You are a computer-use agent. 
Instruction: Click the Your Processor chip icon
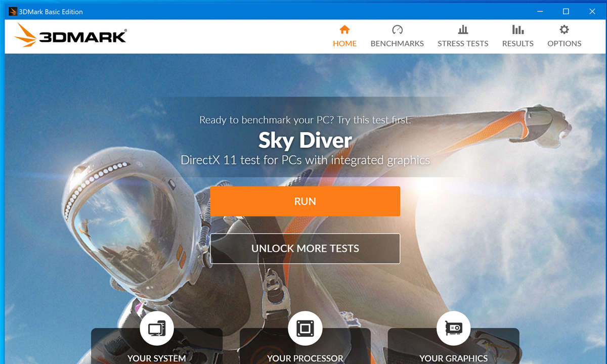(305, 329)
